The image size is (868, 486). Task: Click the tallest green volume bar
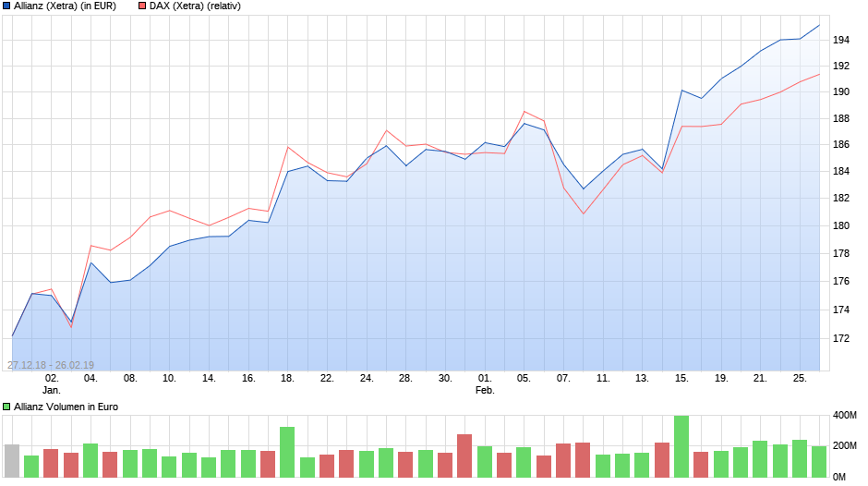coord(681,446)
